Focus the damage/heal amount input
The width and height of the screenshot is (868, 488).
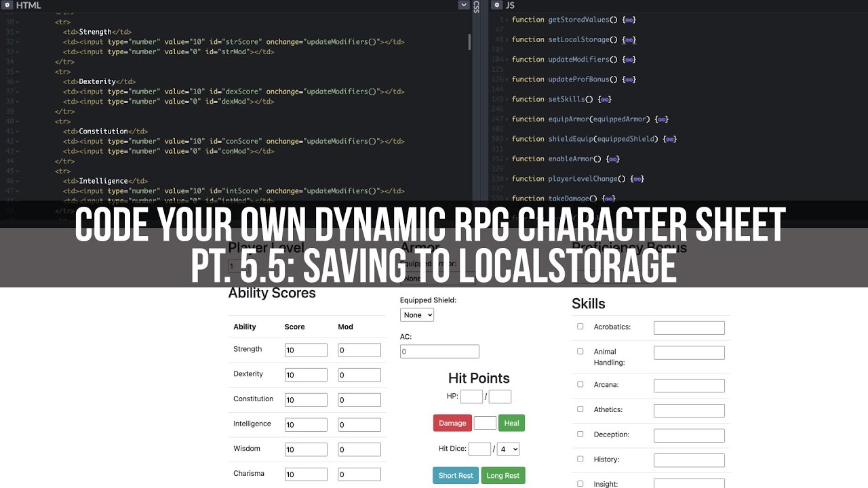click(x=485, y=423)
